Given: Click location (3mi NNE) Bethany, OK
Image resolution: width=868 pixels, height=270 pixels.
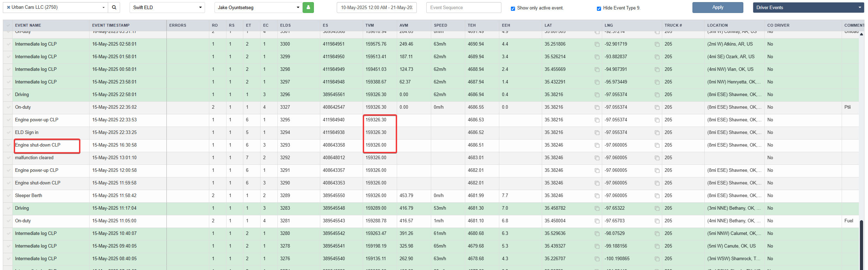Looking at the screenshot, I should pyautogui.click(x=734, y=208).
